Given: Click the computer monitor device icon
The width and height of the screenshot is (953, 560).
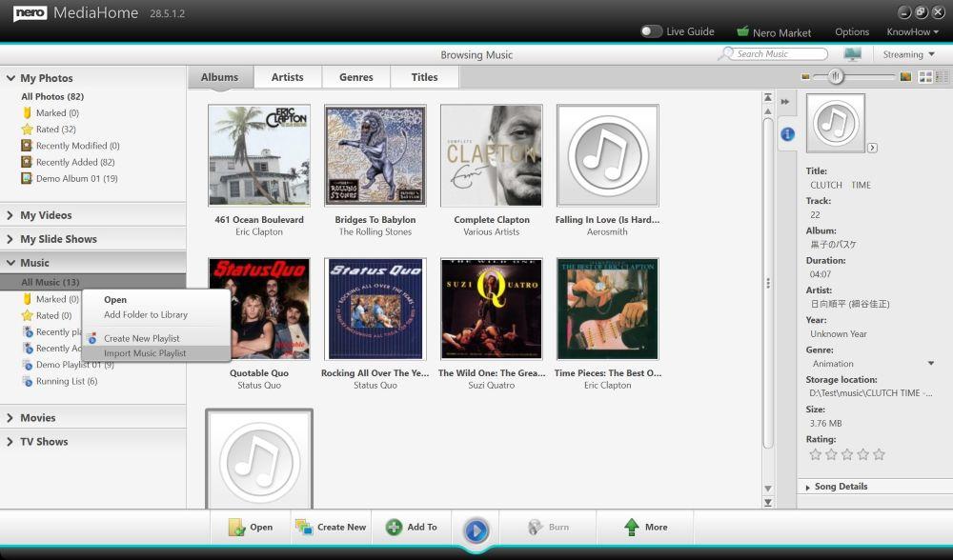Looking at the screenshot, I should [x=852, y=54].
